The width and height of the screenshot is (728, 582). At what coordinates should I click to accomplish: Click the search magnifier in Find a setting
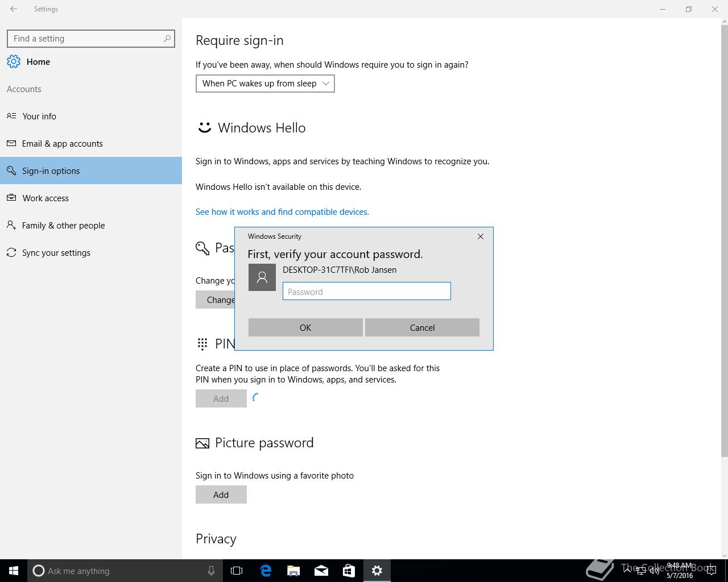(x=167, y=39)
